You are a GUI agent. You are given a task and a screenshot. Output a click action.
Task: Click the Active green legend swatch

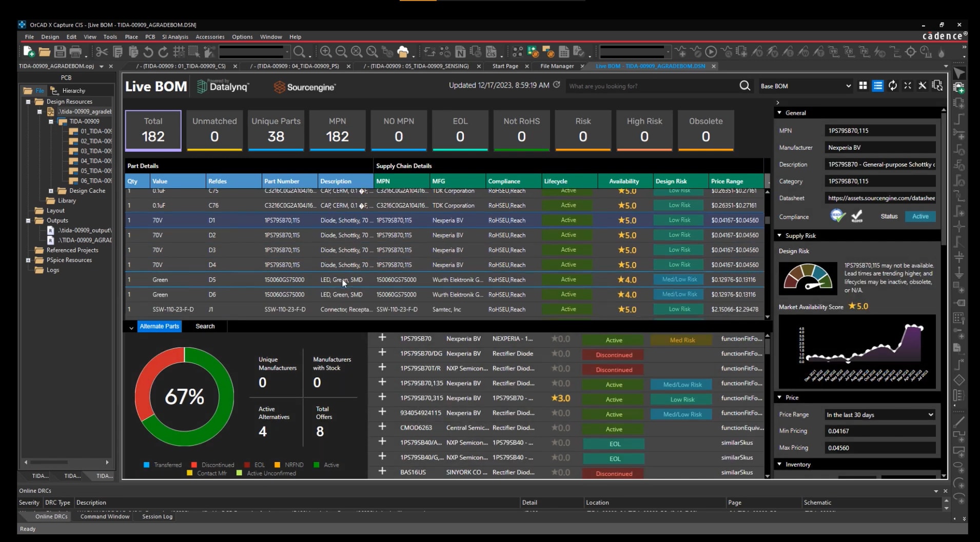tap(316, 465)
